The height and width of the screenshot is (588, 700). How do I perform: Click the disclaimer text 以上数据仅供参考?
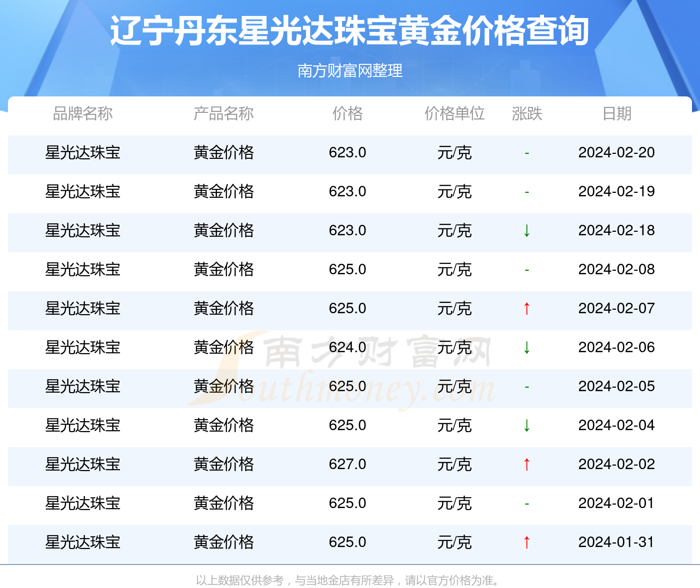pos(240,581)
